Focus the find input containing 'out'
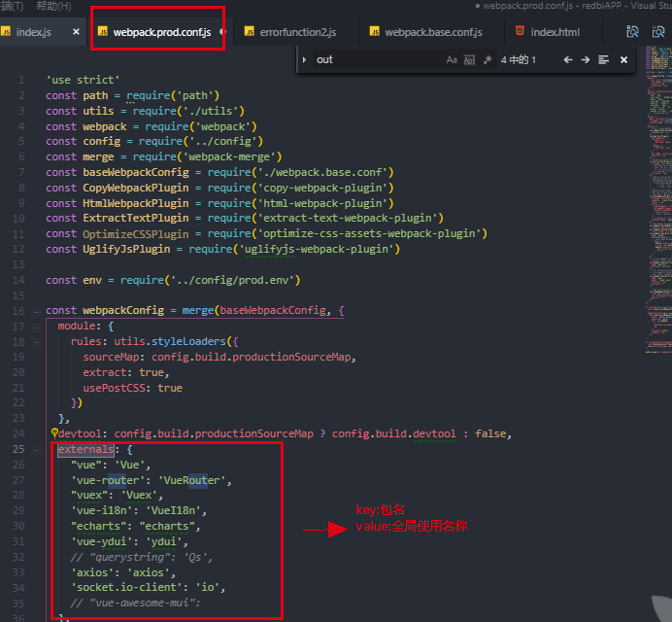Viewport: 672px width, 622px height. [x=377, y=59]
